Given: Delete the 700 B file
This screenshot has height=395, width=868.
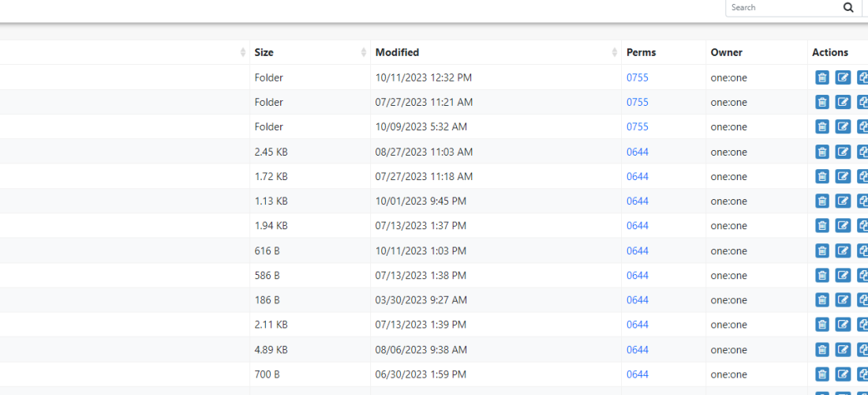Looking at the screenshot, I should click(x=822, y=374).
